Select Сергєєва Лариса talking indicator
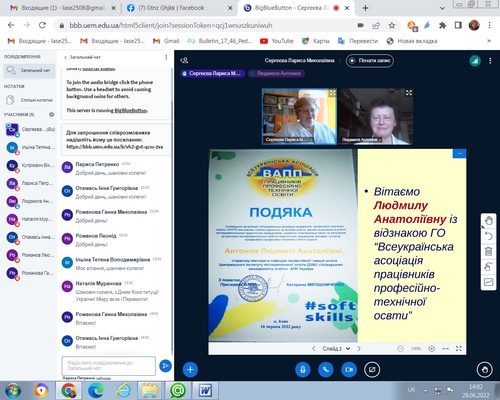The image size is (500, 400). point(213,73)
